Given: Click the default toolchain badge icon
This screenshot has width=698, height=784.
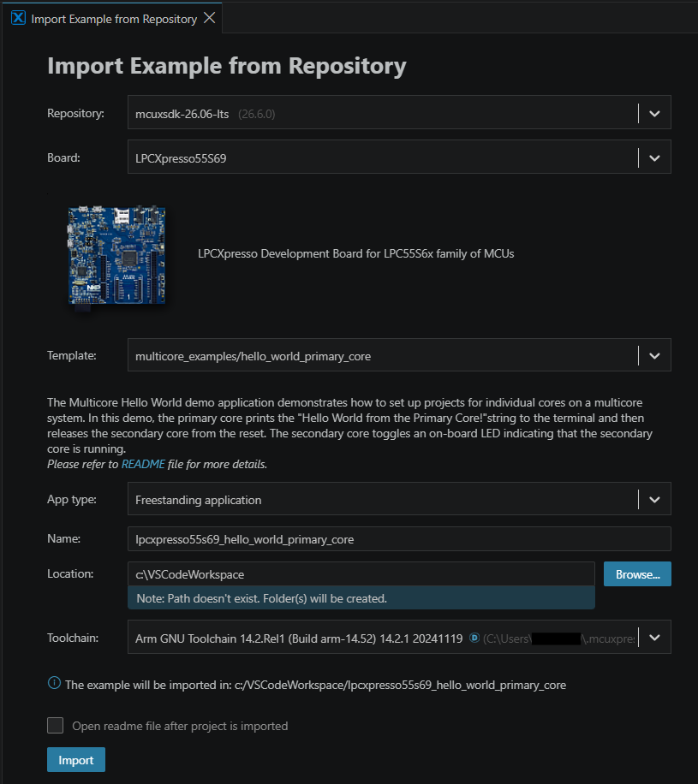Looking at the screenshot, I should (x=474, y=638).
